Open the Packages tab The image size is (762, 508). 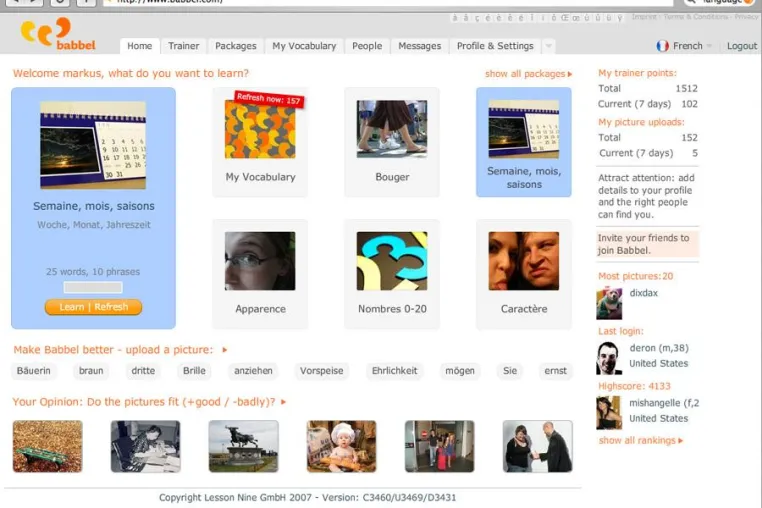tap(236, 46)
